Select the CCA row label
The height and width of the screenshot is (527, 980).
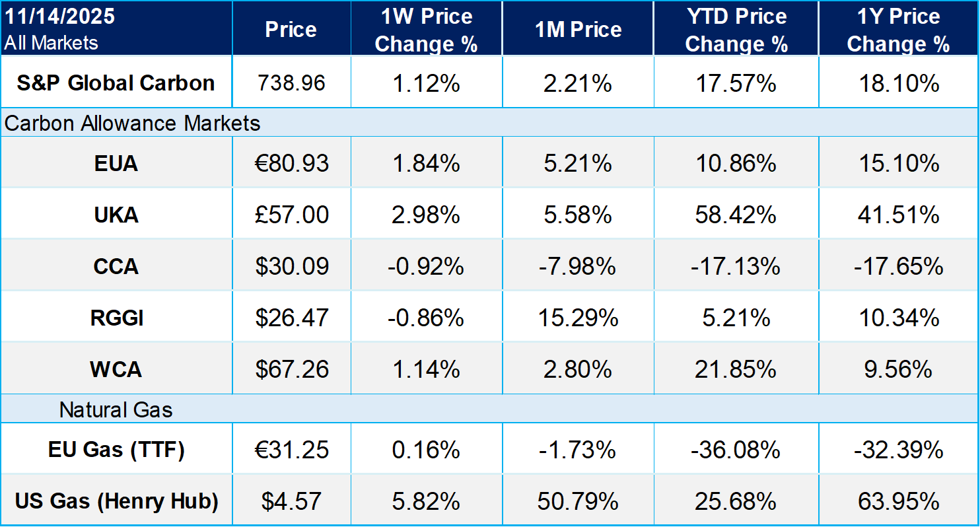116,266
